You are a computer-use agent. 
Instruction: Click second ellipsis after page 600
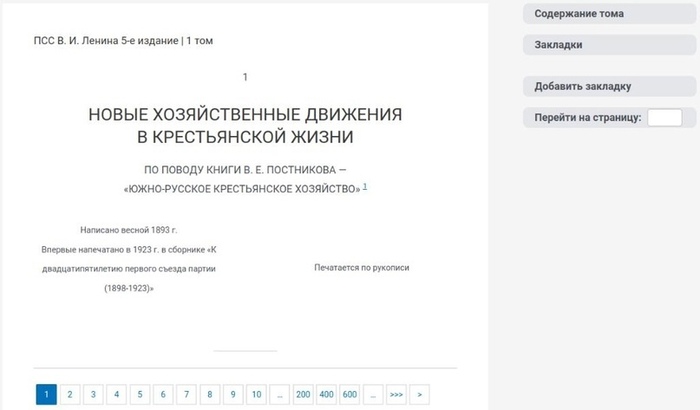tap(373, 394)
